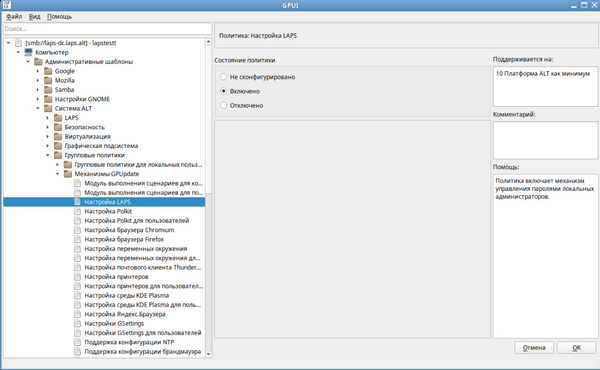Click the Поддержка конфигурации брандмауэра icon
The width and height of the screenshot is (600, 370).
coord(77,351)
